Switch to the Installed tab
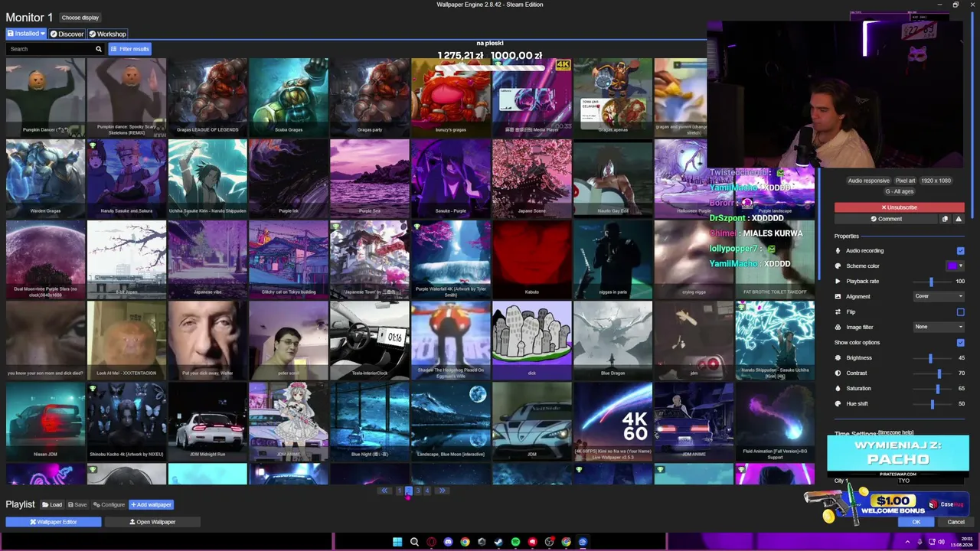The height and width of the screenshot is (551, 980). (x=26, y=34)
